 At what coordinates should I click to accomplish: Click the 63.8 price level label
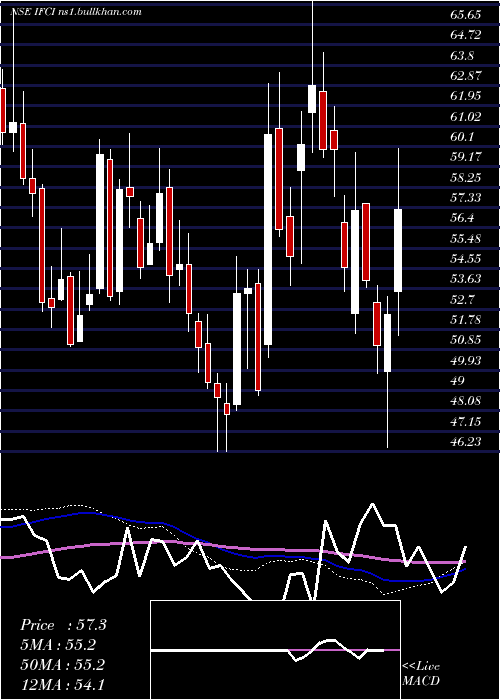coord(462,56)
